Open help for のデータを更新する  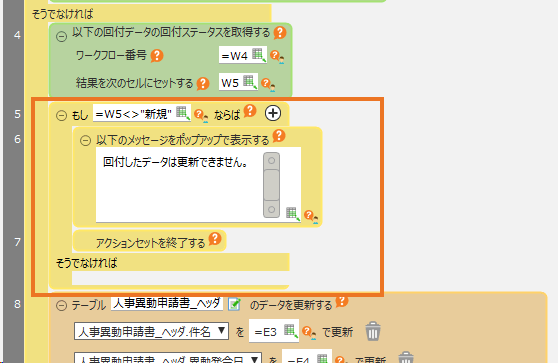pyautogui.click(x=342, y=301)
